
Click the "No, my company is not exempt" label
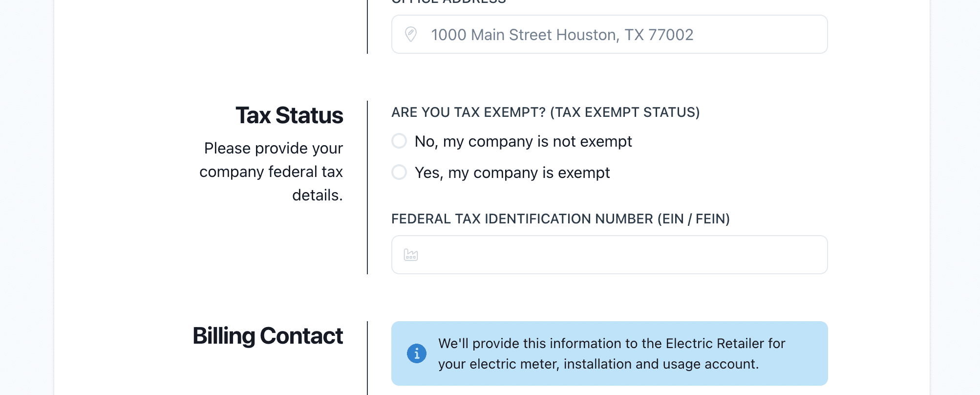523,141
